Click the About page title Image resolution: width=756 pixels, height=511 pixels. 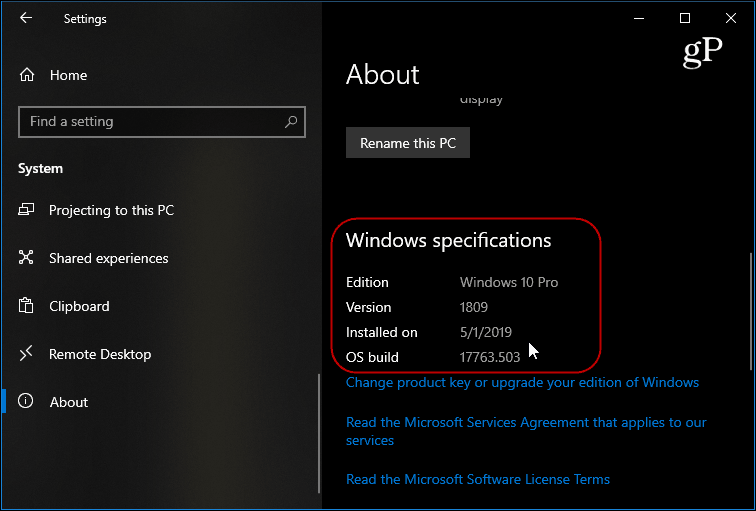(x=383, y=74)
